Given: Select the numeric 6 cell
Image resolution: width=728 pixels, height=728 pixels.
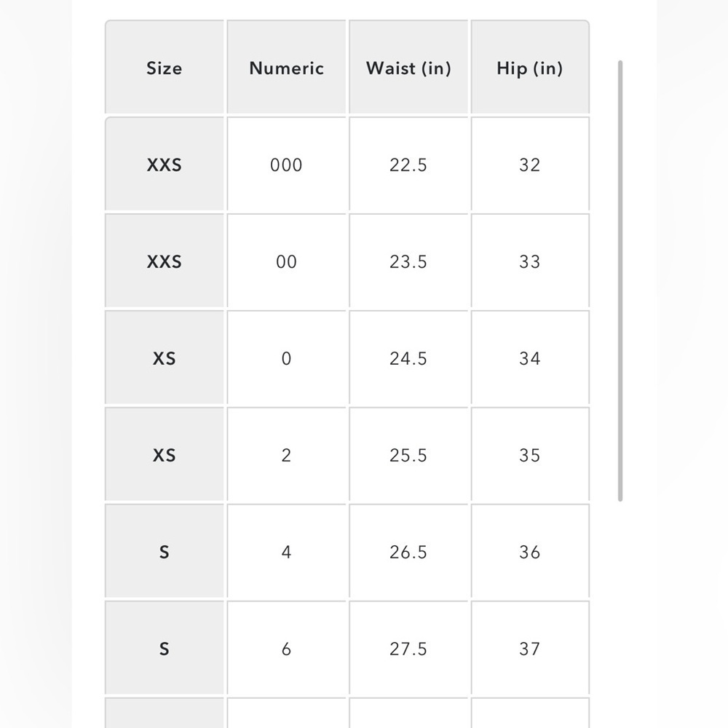Looking at the screenshot, I should (x=286, y=648).
